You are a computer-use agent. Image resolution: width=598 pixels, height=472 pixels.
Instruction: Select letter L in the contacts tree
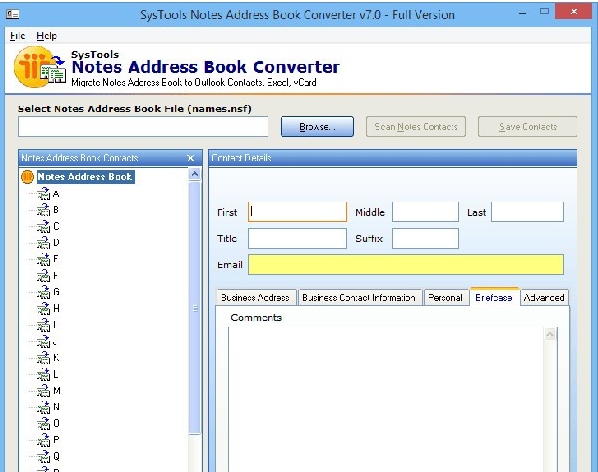point(56,374)
